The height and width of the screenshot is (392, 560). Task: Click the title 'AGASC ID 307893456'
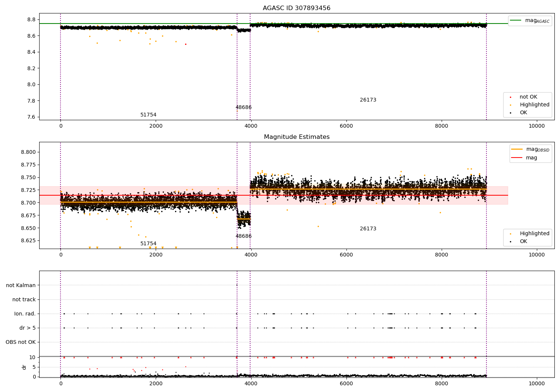[x=296, y=8]
